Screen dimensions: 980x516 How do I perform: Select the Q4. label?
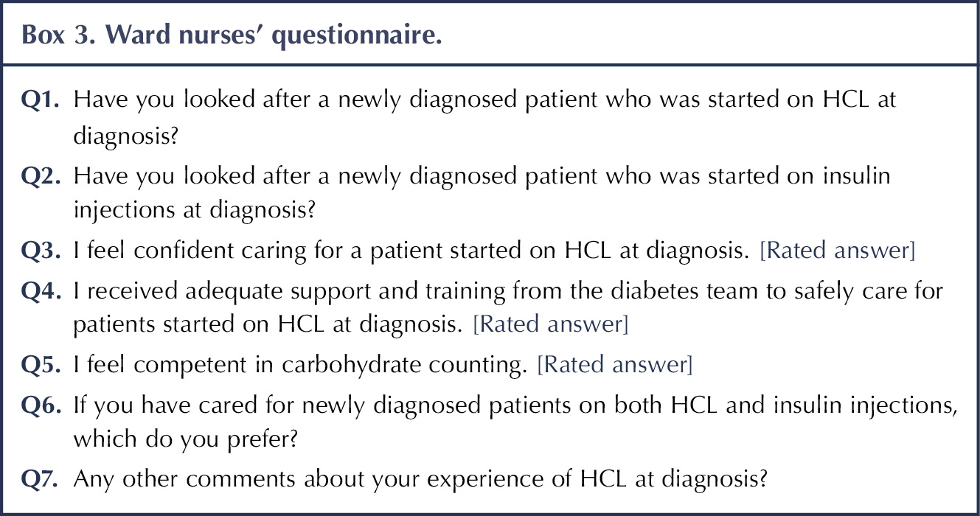coord(41,290)
